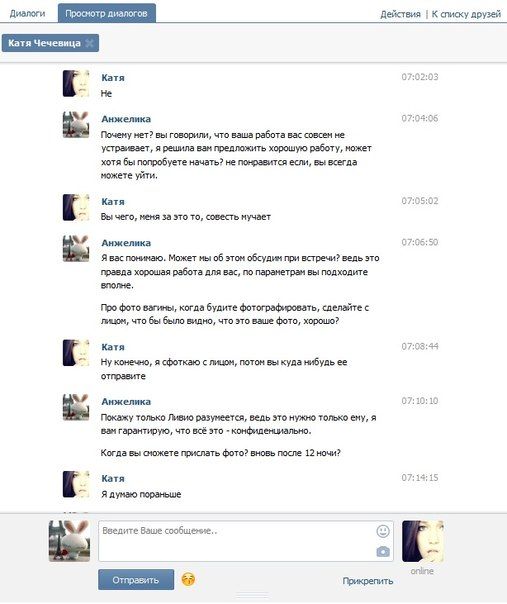Switch to the Диалоги tab

(x=27, y=13)
